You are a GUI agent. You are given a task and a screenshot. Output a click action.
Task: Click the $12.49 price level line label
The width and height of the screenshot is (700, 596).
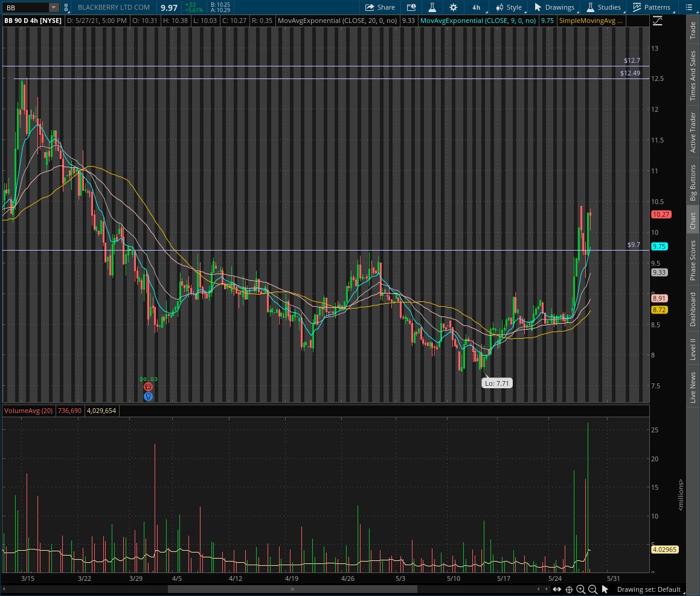point(630,73)
